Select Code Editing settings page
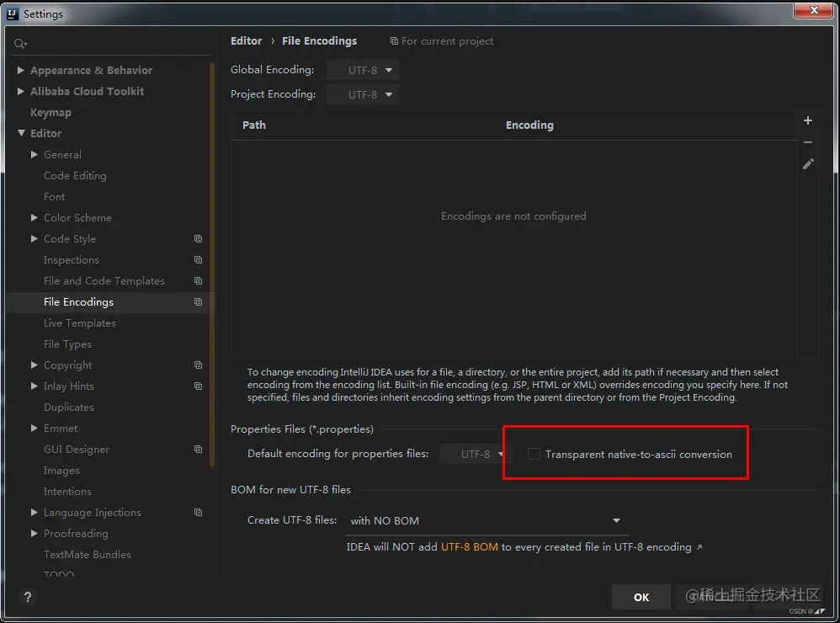The width and height of the screenshot is (840, 623). coord(75,176)
